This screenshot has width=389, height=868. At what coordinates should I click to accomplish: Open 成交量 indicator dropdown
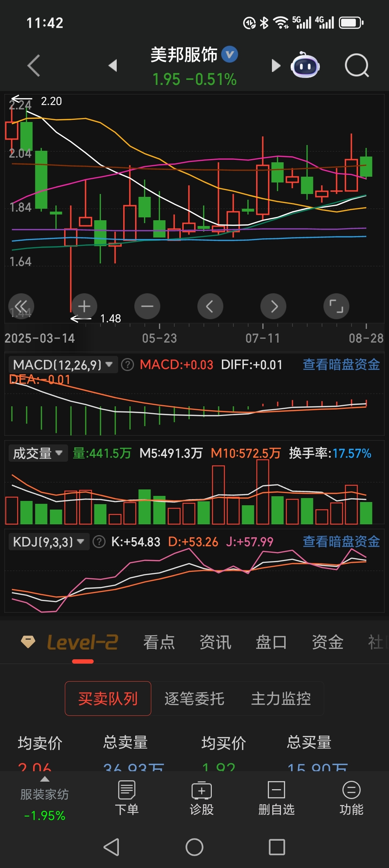click(38, 453)
